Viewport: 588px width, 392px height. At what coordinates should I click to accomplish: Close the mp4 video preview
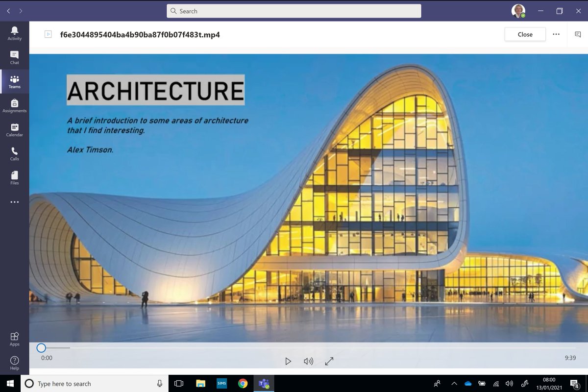525,34
